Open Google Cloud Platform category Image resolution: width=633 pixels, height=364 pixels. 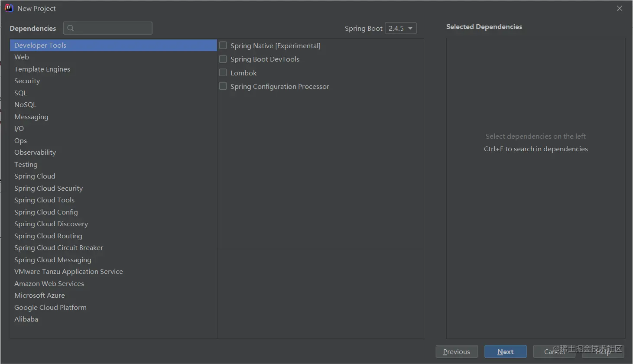click(x=114, y=307)
